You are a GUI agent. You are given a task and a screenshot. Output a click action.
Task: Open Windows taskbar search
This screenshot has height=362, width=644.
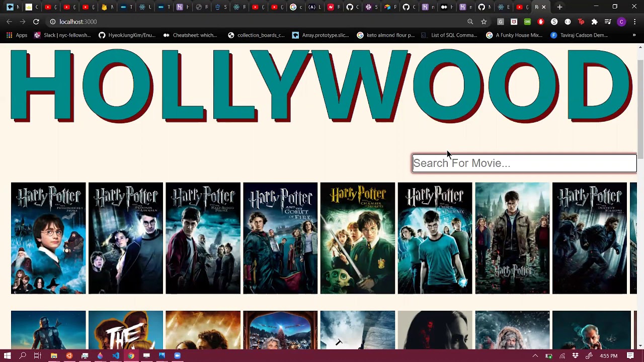[23, 356]
